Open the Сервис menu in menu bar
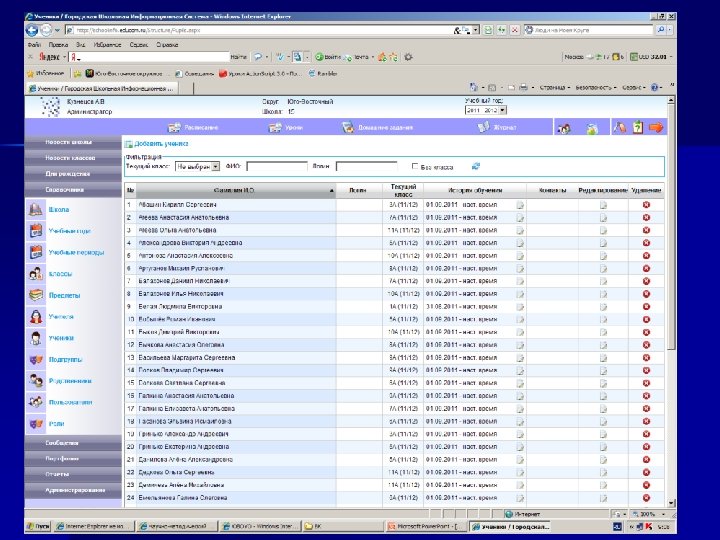The width and height of the screenshot is (720, 540). tap(139, 45)
